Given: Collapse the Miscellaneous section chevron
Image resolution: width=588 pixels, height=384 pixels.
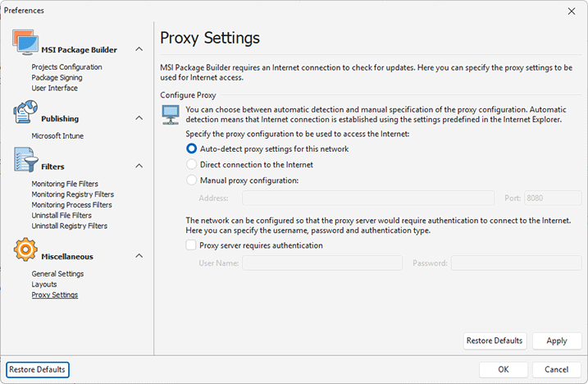Looking at the screenshot, I should pos(139,257).
